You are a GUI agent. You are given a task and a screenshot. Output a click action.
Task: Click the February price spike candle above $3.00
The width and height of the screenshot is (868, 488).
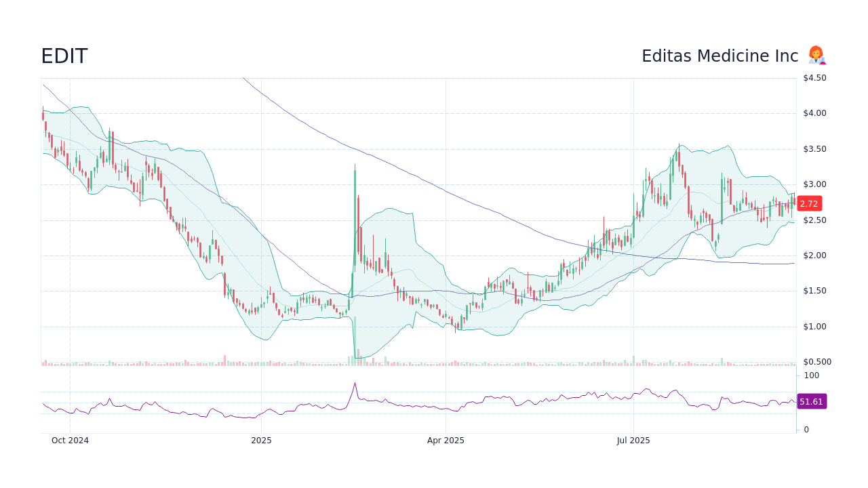point(355,217)
